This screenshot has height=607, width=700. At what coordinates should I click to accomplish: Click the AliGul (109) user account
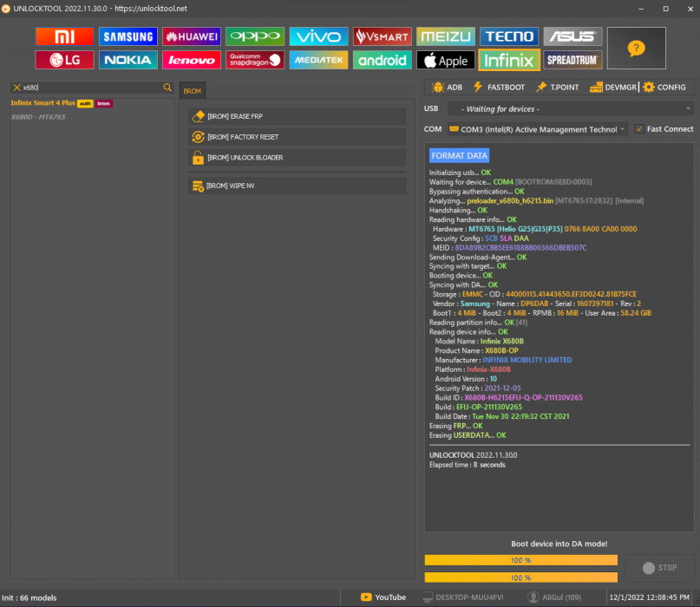(x=554, y=597)
